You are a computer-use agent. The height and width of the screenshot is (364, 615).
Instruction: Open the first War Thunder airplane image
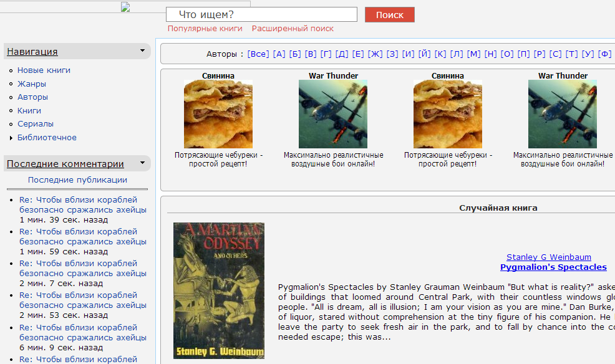coord(332,114)
